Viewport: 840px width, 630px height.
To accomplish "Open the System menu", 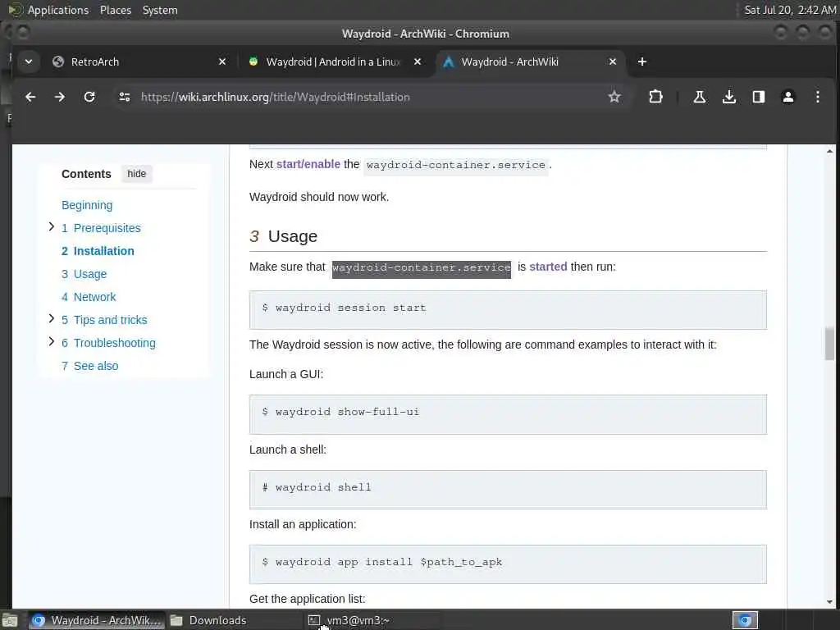I will click(160, 10).
